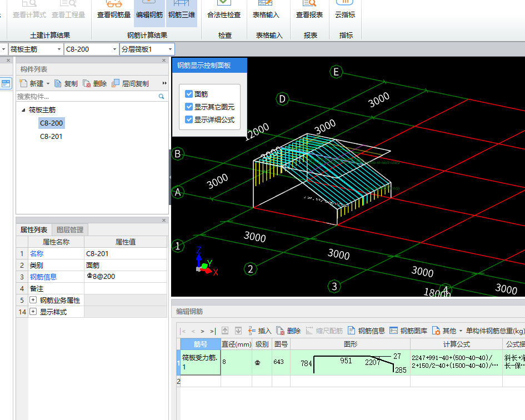This screenshot has height=420, width=525.
Task: Open 新建 dropdown arrow
Action: (48, 83)
